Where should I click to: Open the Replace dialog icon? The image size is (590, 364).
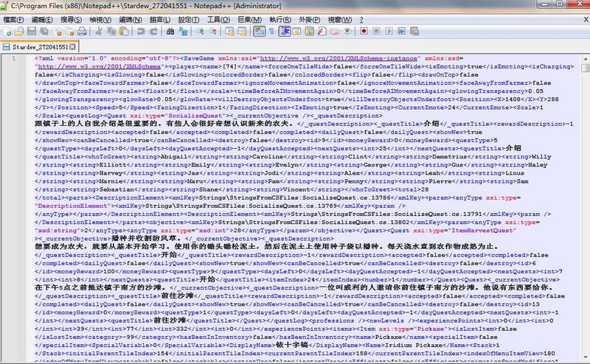183,32
